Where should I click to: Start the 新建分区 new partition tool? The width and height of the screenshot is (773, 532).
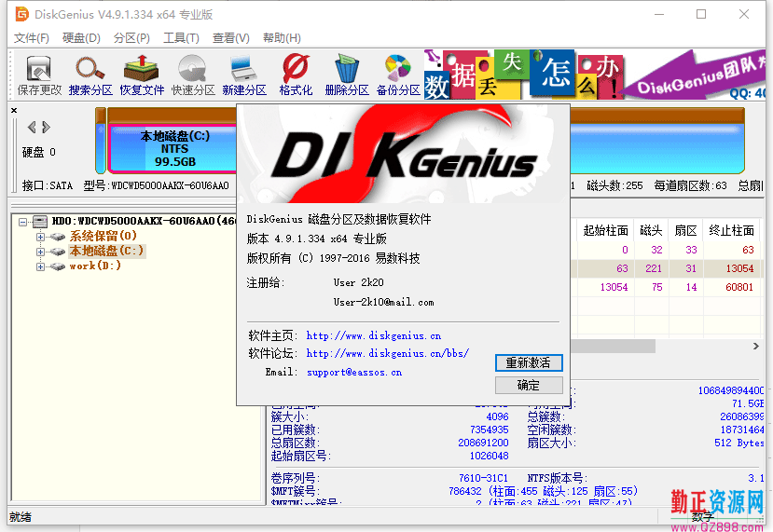(x=244, y=75)
